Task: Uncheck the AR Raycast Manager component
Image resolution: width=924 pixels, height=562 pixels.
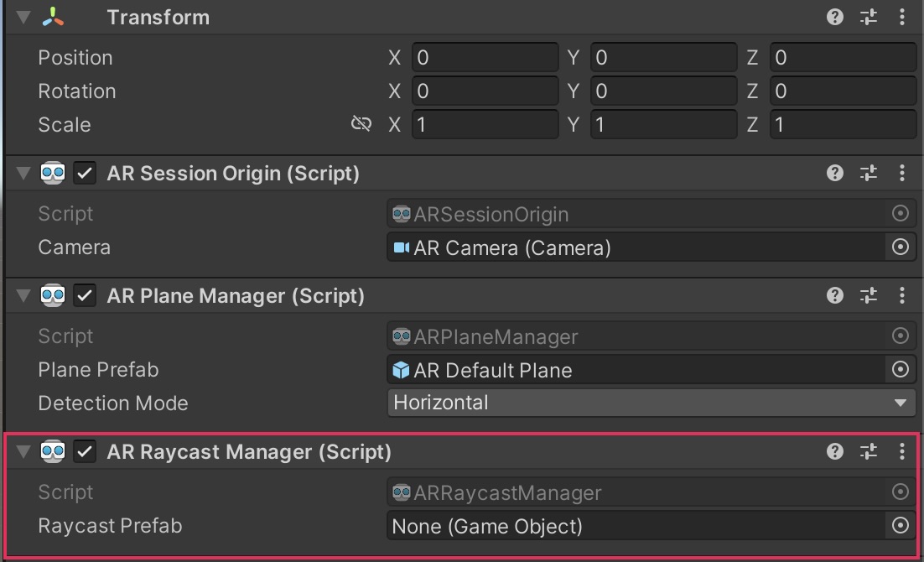Action: point(85,452)
